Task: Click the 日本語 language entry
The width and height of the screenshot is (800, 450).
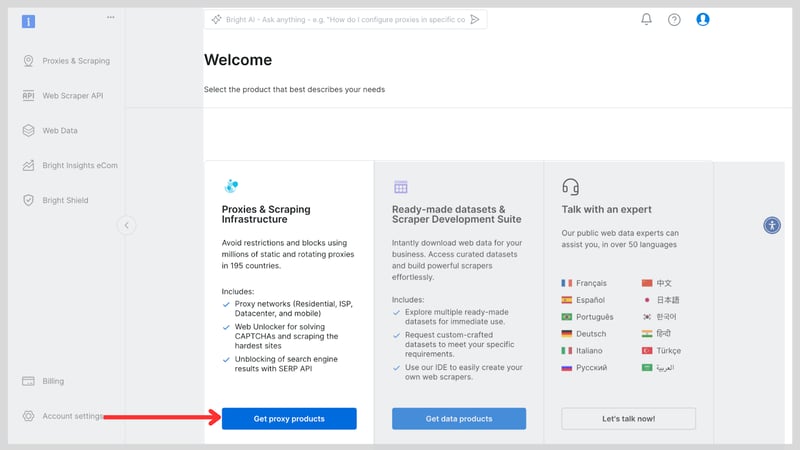Action: [661, 300]
